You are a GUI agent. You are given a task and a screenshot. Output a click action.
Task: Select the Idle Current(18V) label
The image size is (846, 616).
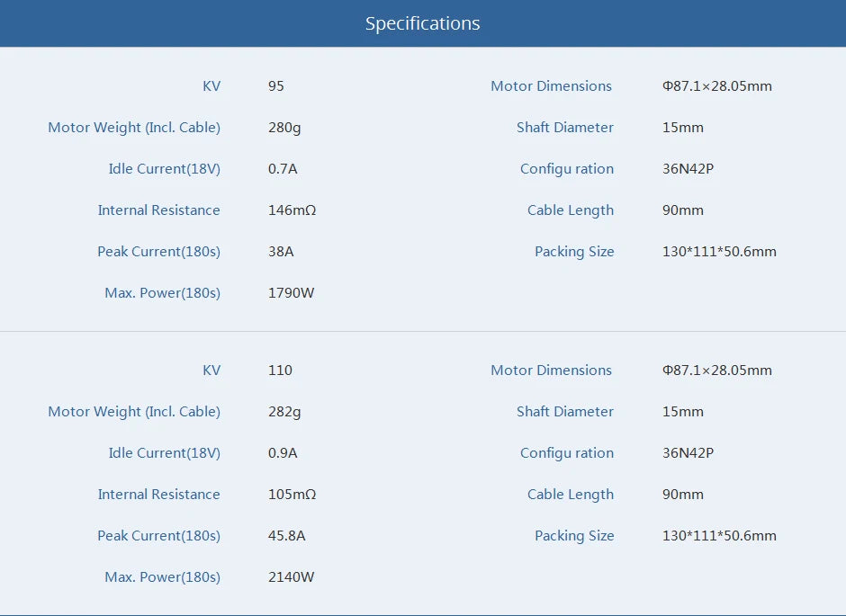point(165,169)
